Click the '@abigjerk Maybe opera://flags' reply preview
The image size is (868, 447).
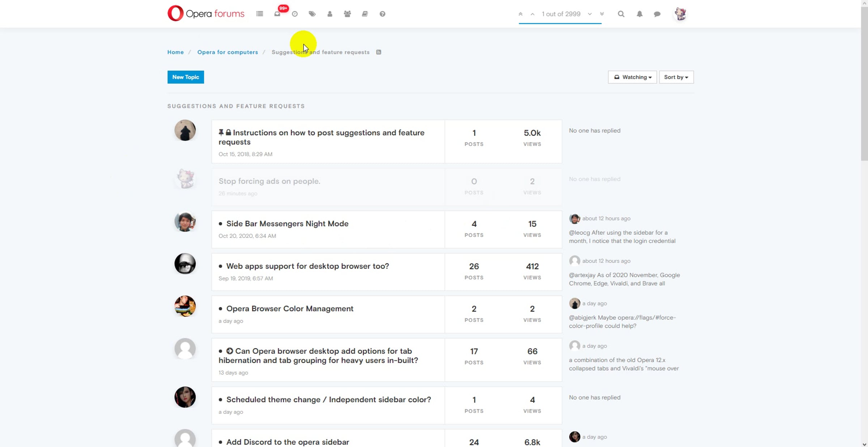click(622, 322)
